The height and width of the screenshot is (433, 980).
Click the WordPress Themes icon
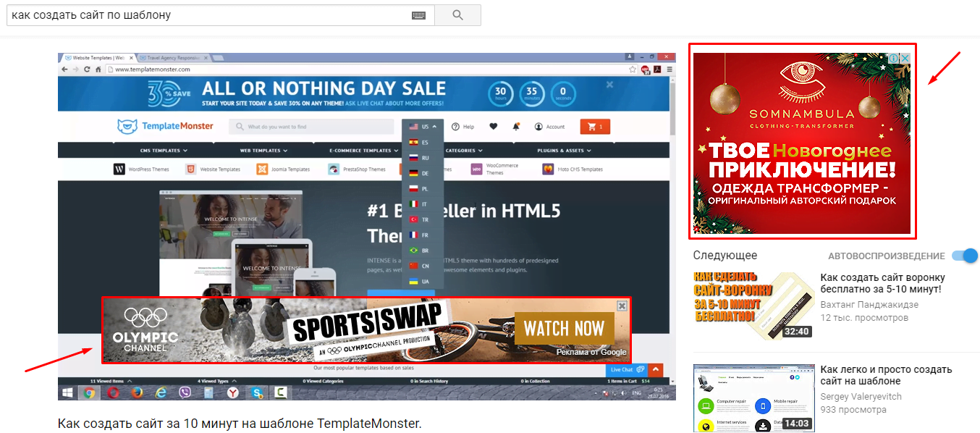119,169
